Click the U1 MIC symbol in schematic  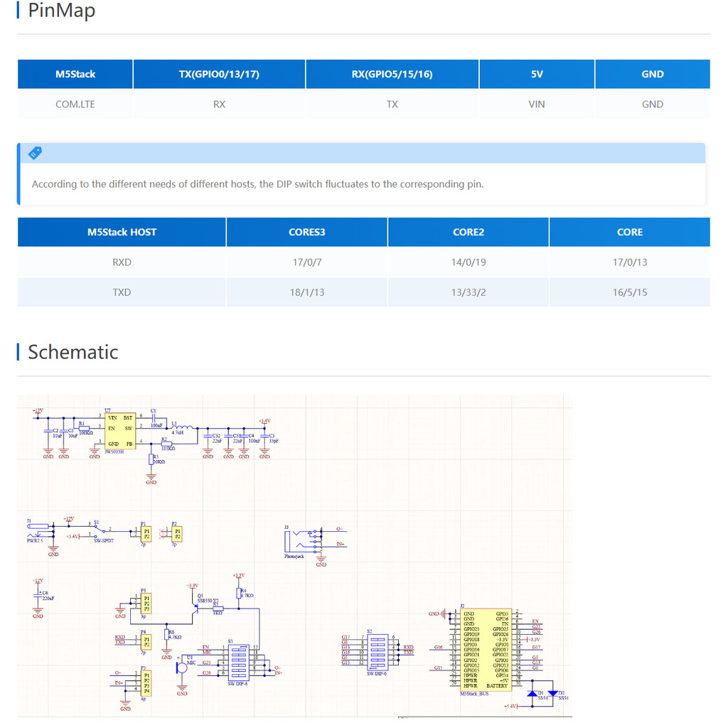(x=181, y=667)
